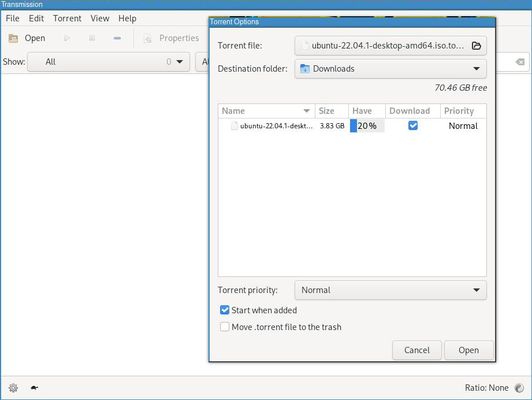Image resolution: width=532 pixels, height=400 pixels.
Task: Toggle the turtle speed limit icon
Action: [34, 388]
